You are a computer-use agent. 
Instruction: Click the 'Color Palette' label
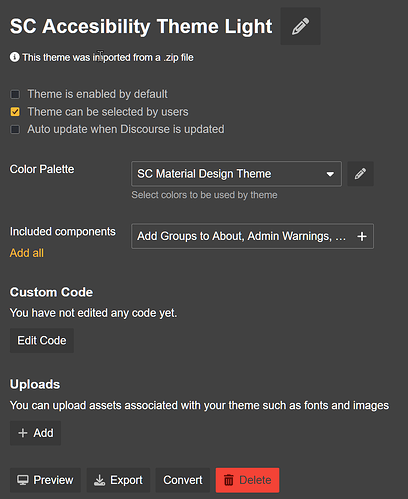coord(42,169)
